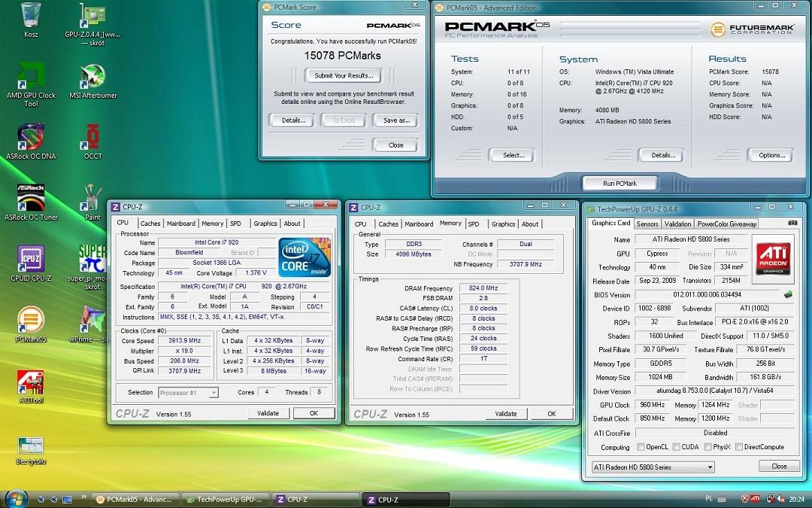Click the 15078 PCMarks score text
This screenshot has width=812, height=508.
pyautogui.click(x=342, y=56)
